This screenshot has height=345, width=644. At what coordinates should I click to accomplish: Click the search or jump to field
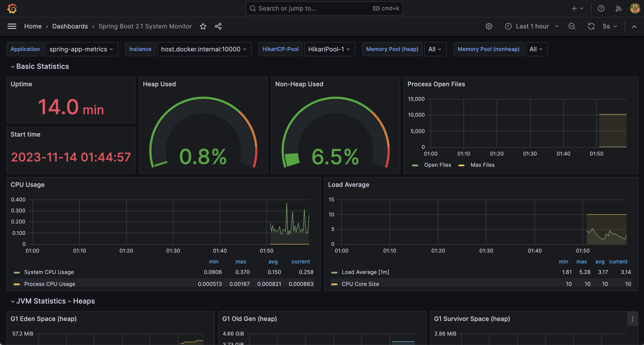tap(324, 9)
